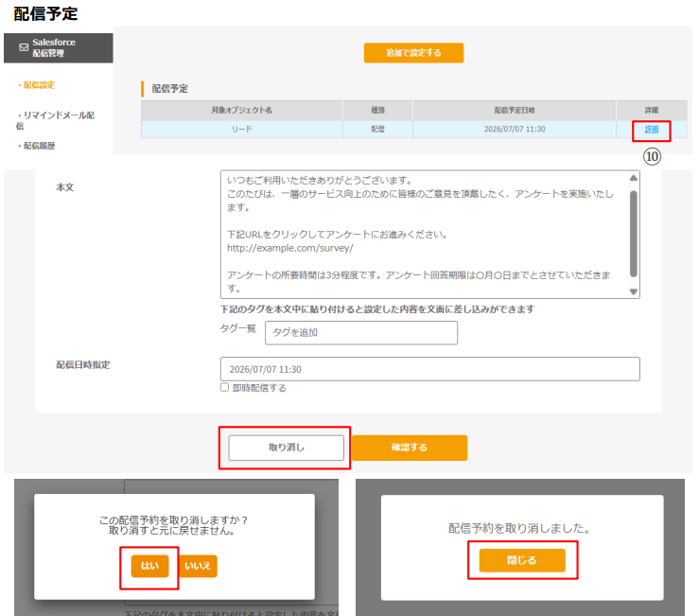Click the 配信日時指定 date field
Image resolution: width=699 pixels, height=616 pixels.
430,369
